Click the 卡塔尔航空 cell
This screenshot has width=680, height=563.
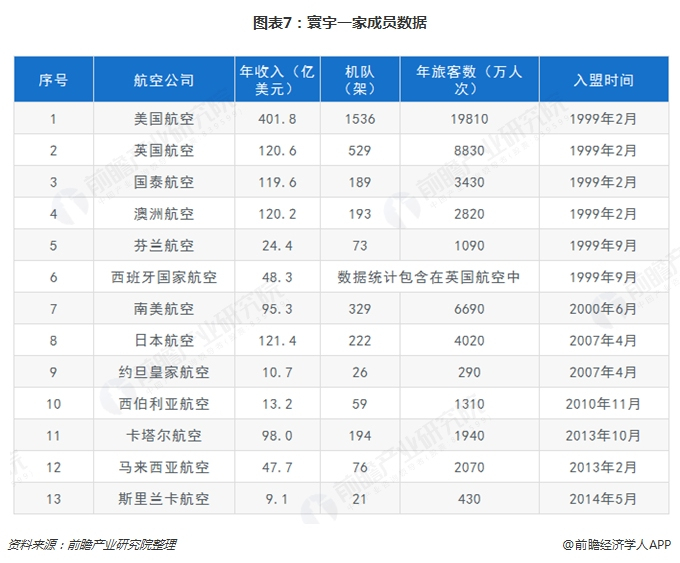(x=164, y=435)
